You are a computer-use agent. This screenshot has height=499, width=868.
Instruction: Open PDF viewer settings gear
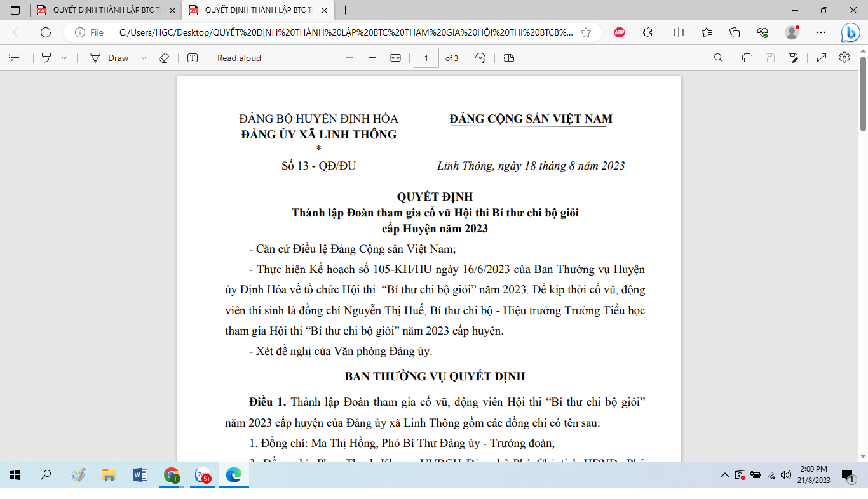(844, 58)
